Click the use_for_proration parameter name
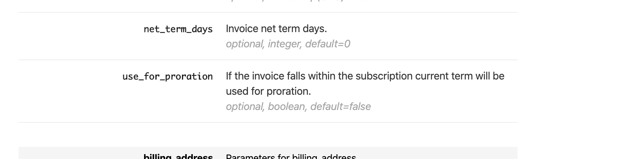The image size is (644, 159). pos(168,77)
